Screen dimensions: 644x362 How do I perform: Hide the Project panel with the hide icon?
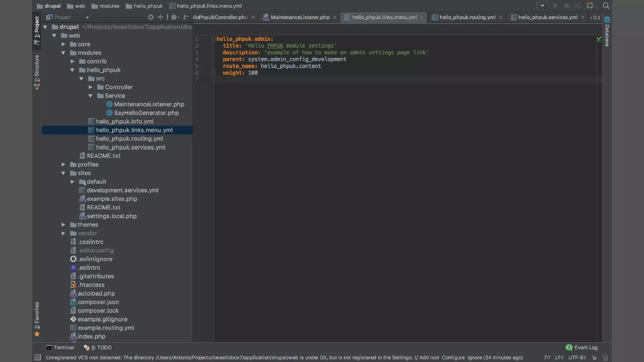click(186, 17)
